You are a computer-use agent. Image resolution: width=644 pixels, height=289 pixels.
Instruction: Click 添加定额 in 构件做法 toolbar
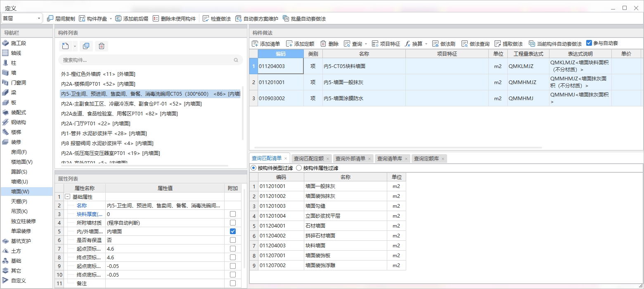coord(300,44)
